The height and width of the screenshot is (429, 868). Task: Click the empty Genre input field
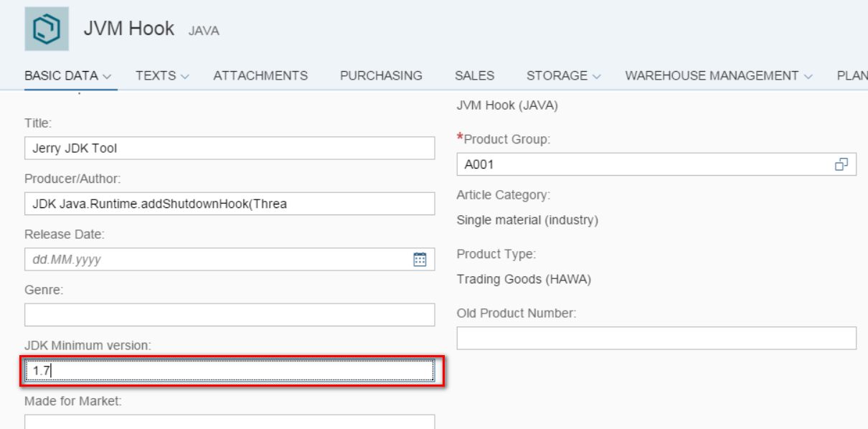tap(230, 315)
